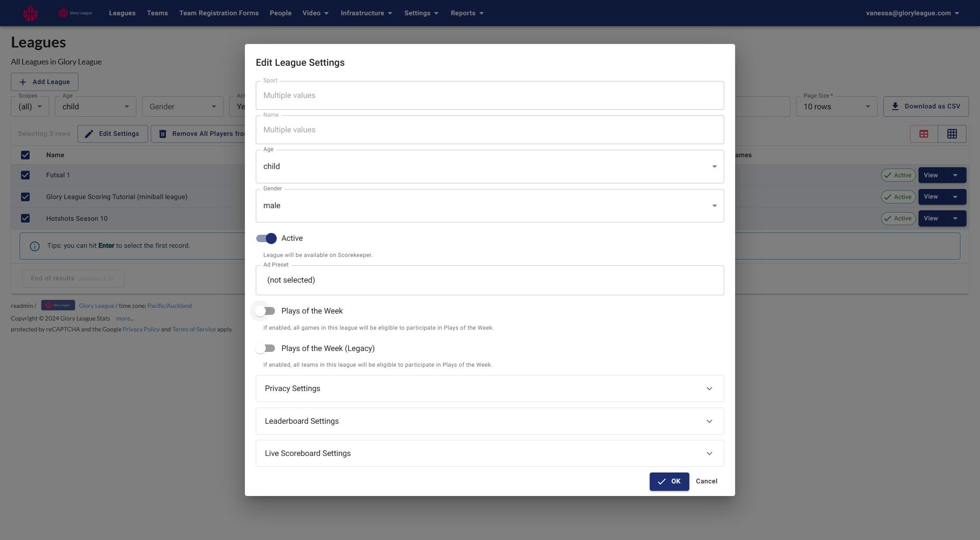Disable the Active toggle
The image size is (980, 540).
(x=266, y=238)
